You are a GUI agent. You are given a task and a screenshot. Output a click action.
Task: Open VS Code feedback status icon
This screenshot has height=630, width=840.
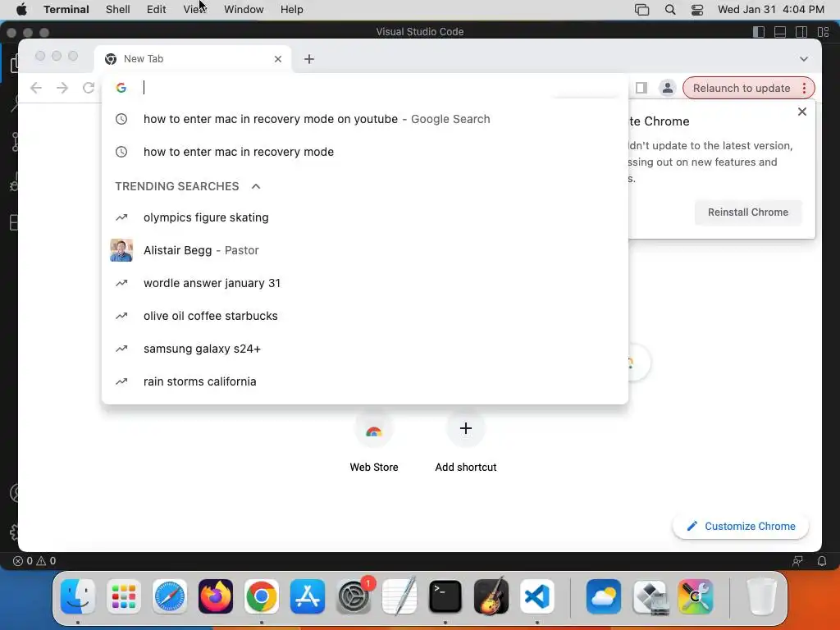tap(797, 561)
